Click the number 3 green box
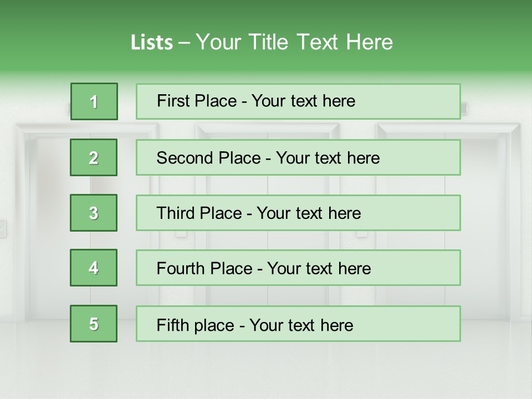Image resolution: width=532 pixels, height=399 pixels. (x=94, y=213)
